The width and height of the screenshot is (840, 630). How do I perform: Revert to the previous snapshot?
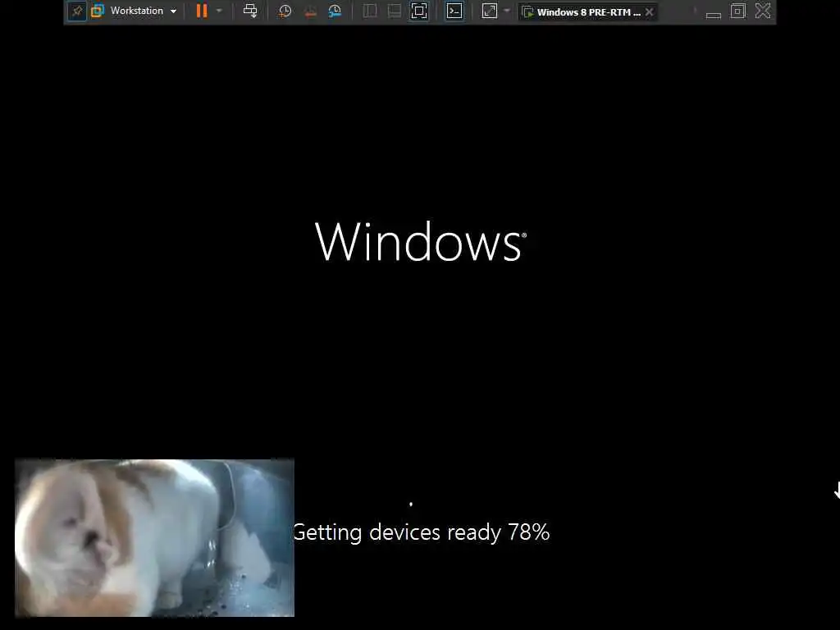[310, 11]
